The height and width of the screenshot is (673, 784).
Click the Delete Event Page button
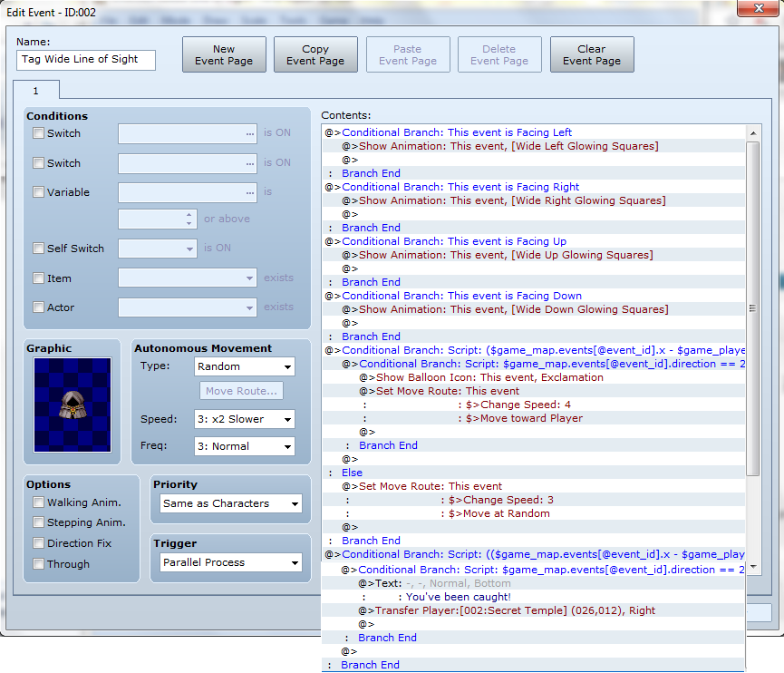pyautogui.click(x=499, y=54)
